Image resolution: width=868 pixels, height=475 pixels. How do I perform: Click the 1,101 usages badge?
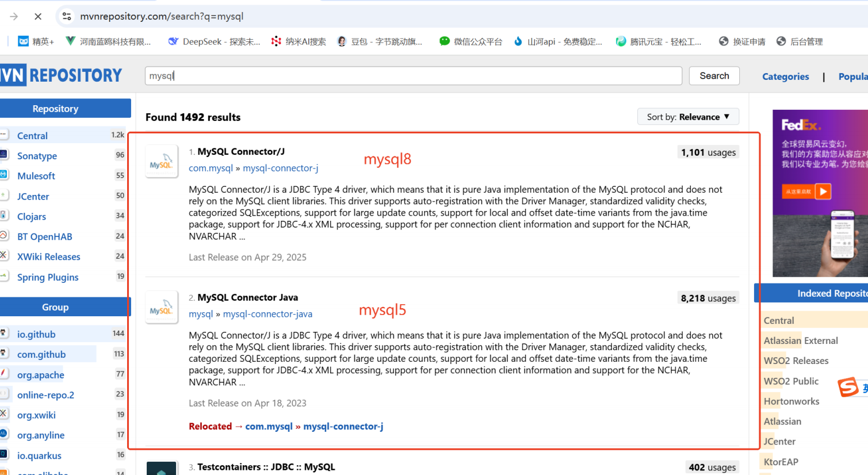708,152
